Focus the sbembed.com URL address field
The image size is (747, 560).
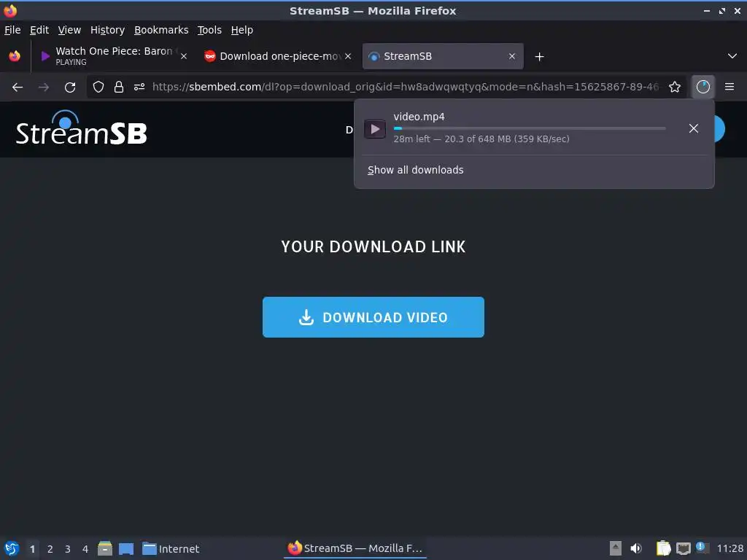(406, 87)
